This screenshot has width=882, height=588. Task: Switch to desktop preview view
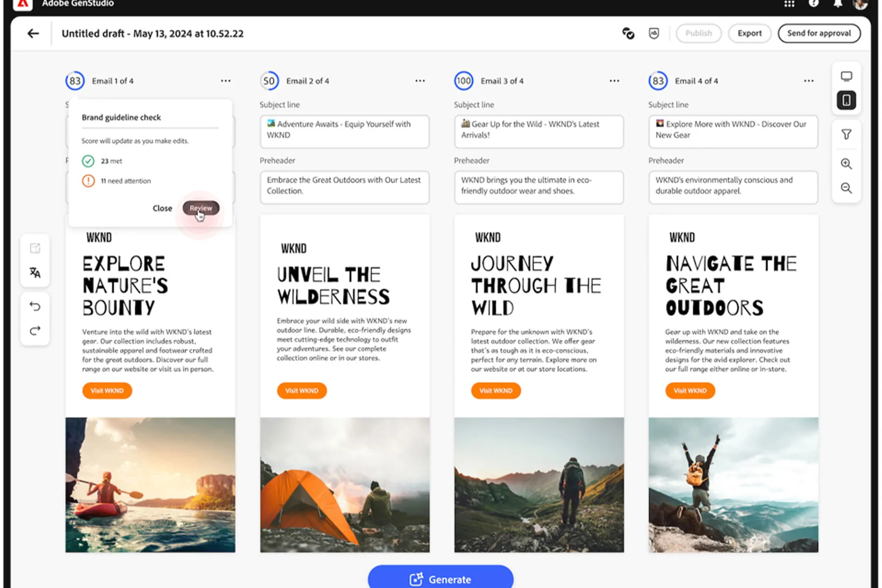(x=846, y=76)
